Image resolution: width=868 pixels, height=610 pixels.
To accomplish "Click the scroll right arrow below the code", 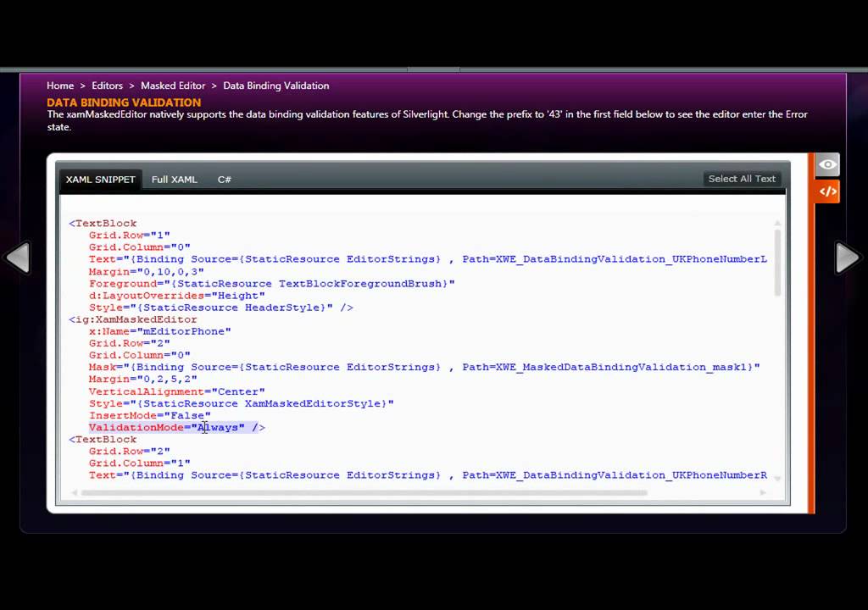I will (x=763, y=492).
